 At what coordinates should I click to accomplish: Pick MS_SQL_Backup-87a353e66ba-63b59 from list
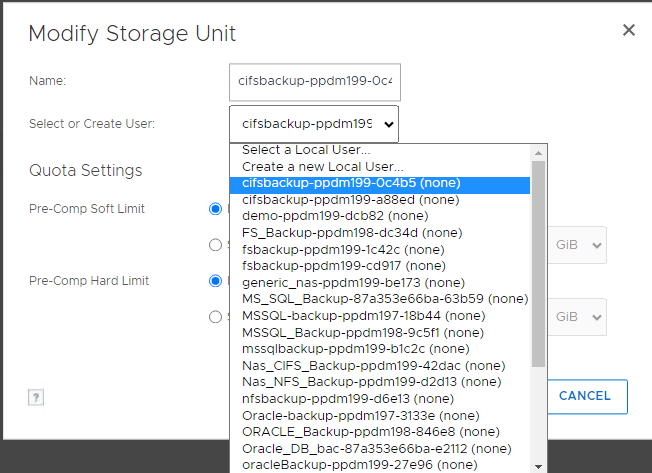coord(384,298)
